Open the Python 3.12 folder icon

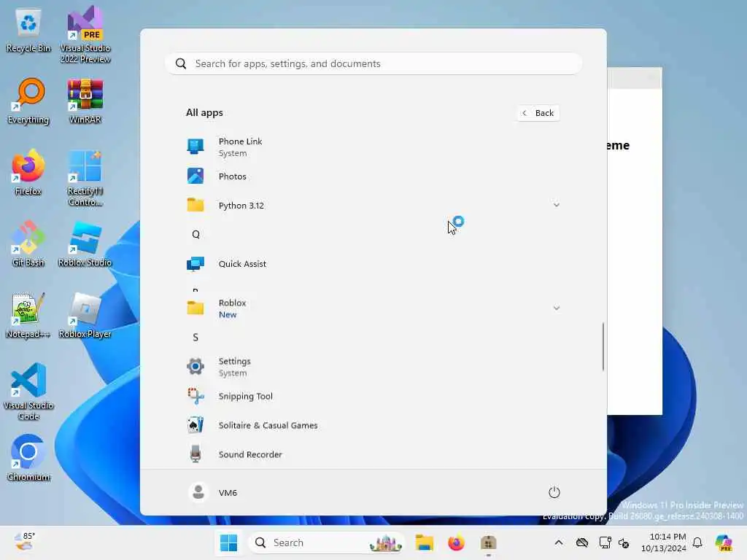pos(196,205)
